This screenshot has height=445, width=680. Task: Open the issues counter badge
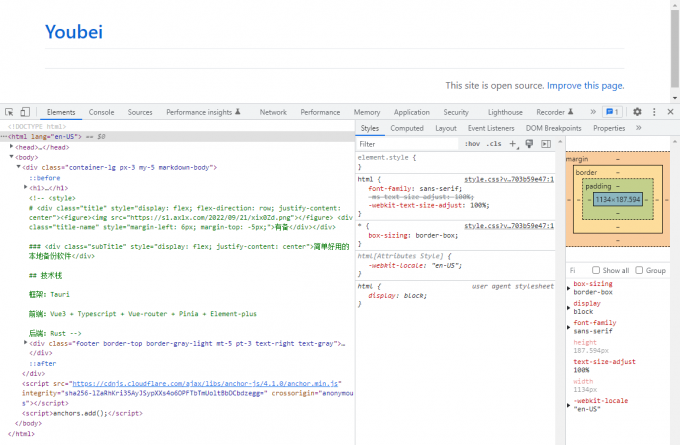click(612, 112)
